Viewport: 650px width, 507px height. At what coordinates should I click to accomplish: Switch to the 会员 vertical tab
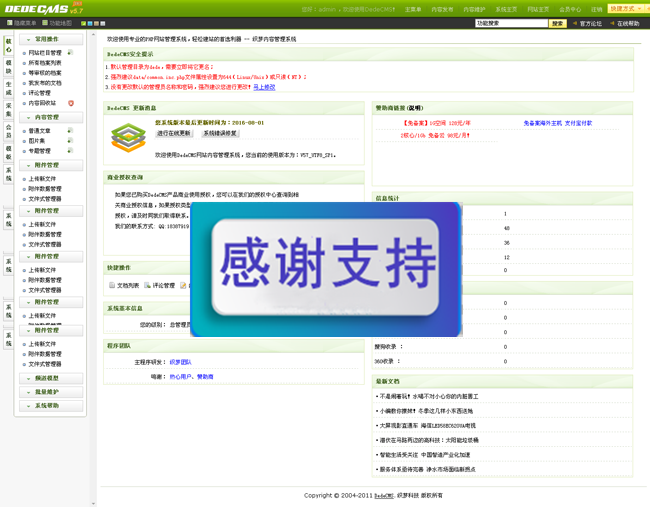point(9,131)
